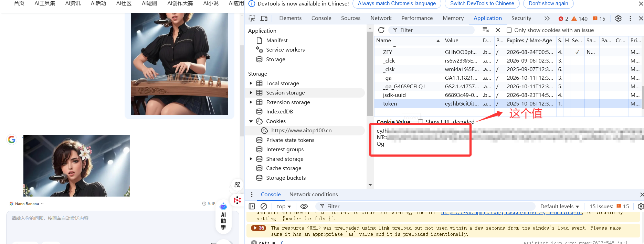Sort cookies by Name column header

[x=408, y=41]
